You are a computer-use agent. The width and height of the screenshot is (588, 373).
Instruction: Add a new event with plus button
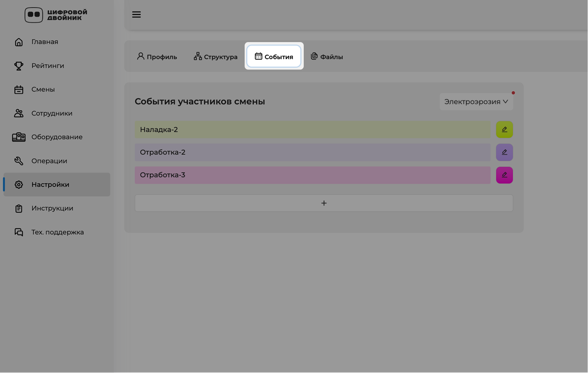pos(324,203)
